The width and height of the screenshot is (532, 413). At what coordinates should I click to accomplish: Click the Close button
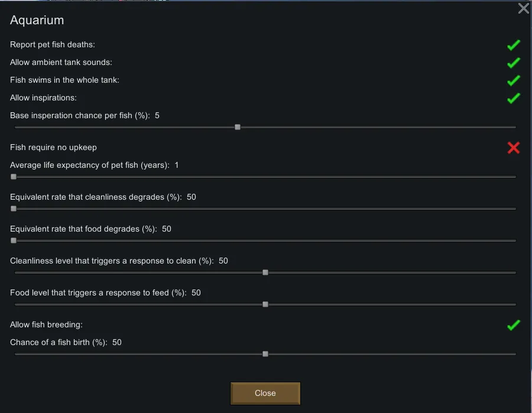coord(265,393)
